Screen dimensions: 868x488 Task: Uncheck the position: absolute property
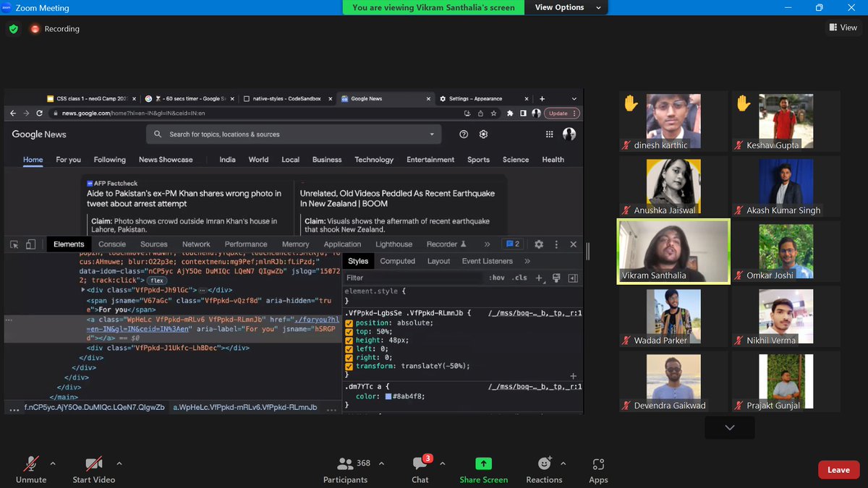pos(349,323)
